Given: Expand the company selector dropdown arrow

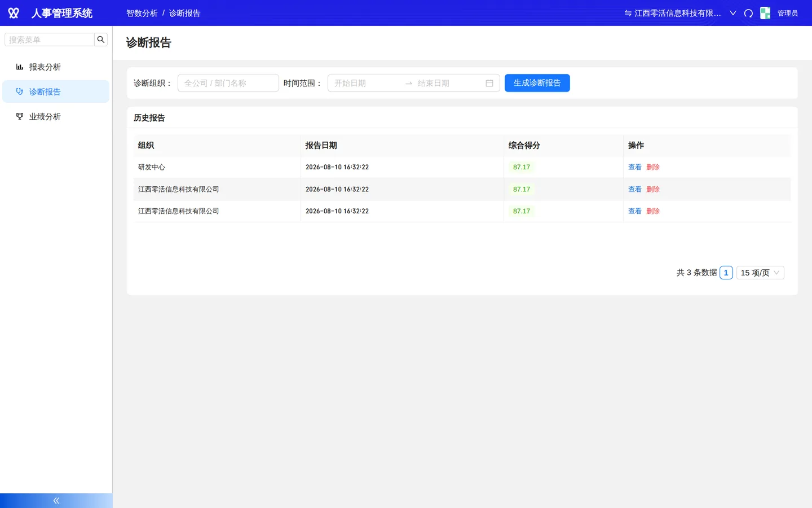Looking at the screenshot, I should (x=733, y=13).
